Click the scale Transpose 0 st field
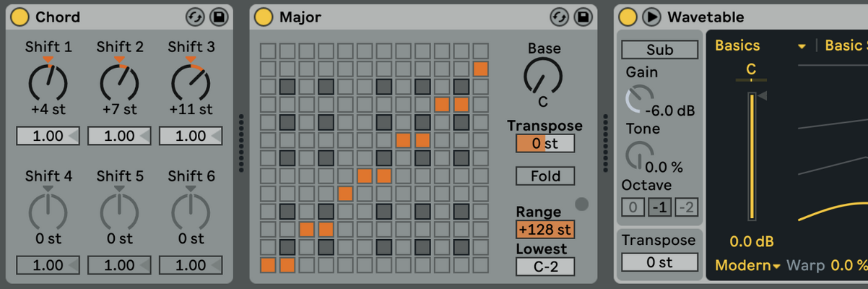The image size is (868, 289). click(x=545, y=143)
